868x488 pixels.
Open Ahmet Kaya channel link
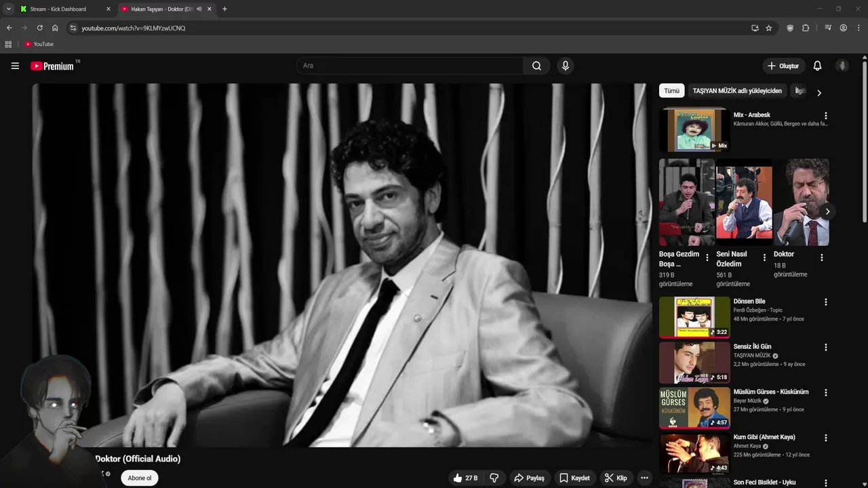tap(747, 446)
